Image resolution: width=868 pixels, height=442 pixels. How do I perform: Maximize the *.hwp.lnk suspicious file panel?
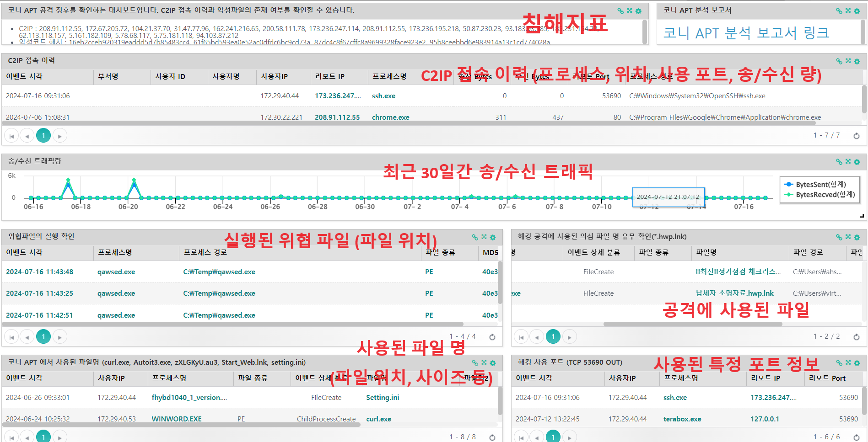[848, 237]
